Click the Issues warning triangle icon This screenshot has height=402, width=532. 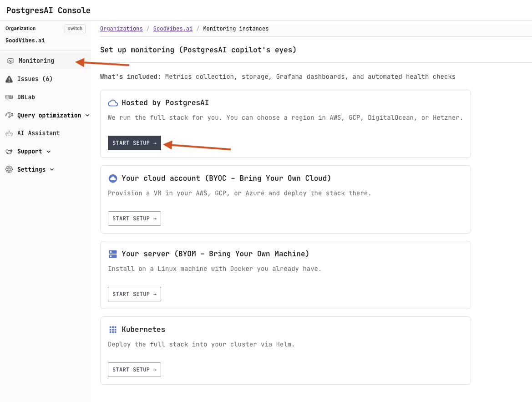[x=9, y=79]
